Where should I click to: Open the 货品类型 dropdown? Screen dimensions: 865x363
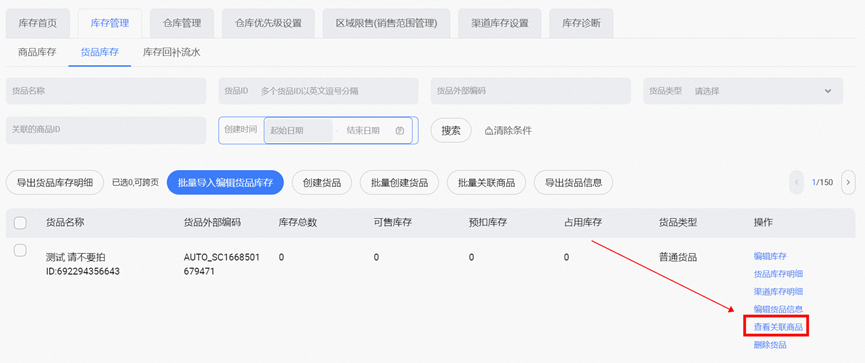(x=743, y=91)
